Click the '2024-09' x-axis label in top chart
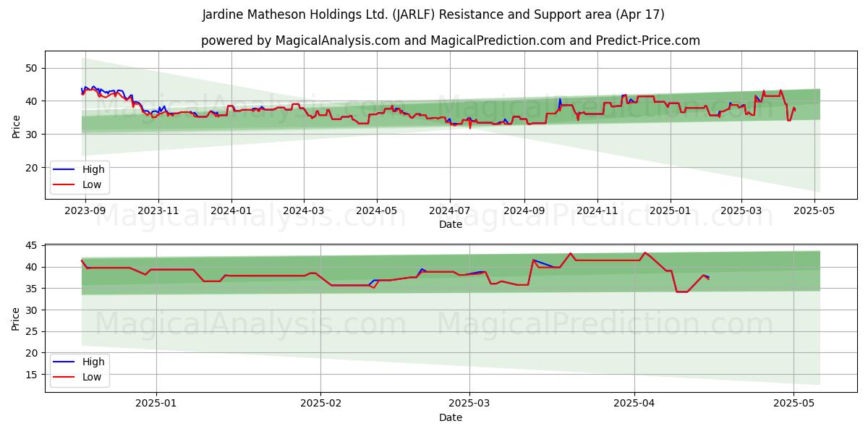This screenshot has width=868, height=434. pyautogui.click(x=524, y=211)
